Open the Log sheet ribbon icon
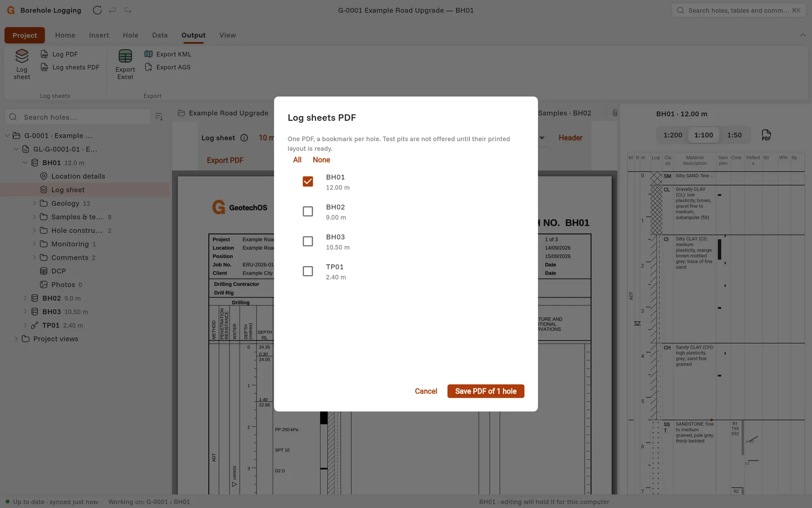This screenshot has width=812, height=508. tap(22, 64)
